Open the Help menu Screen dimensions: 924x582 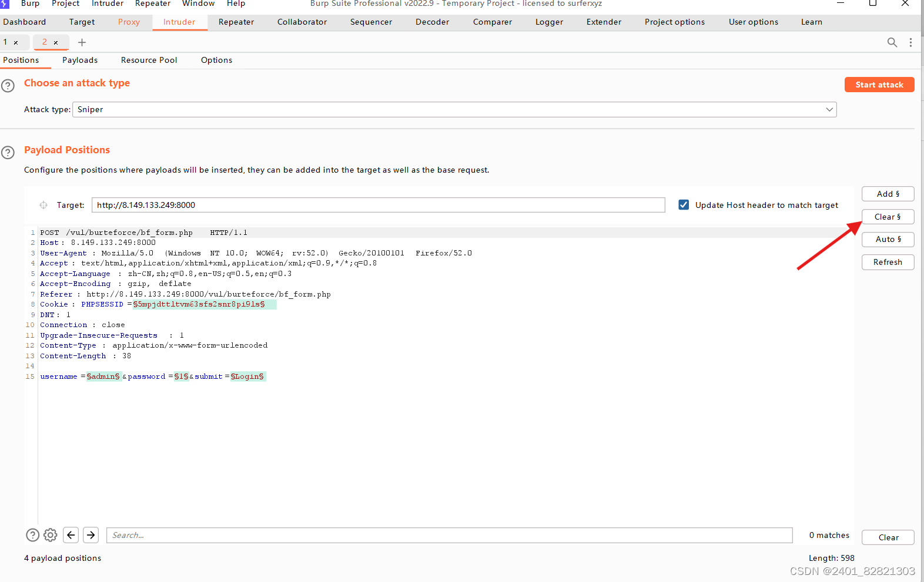coord(236,4)
